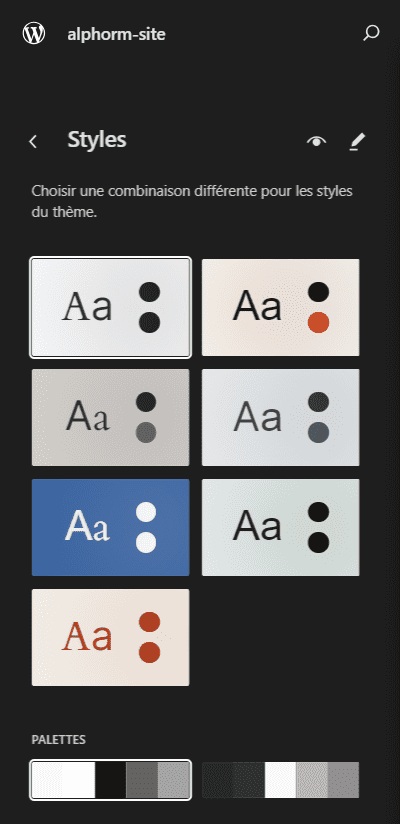Click the white dots on blue style
Image resolution: width=400 pixels, height=824 pixels.
pos(146,527)
